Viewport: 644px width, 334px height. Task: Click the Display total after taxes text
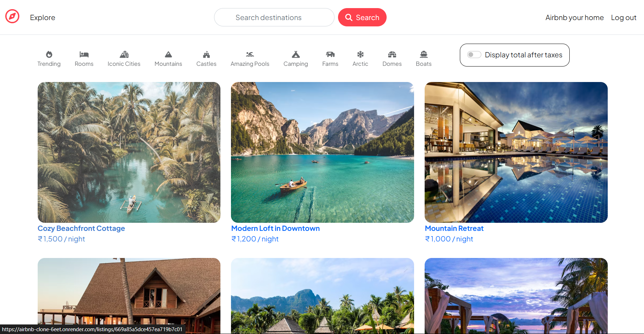pos(524,55)
